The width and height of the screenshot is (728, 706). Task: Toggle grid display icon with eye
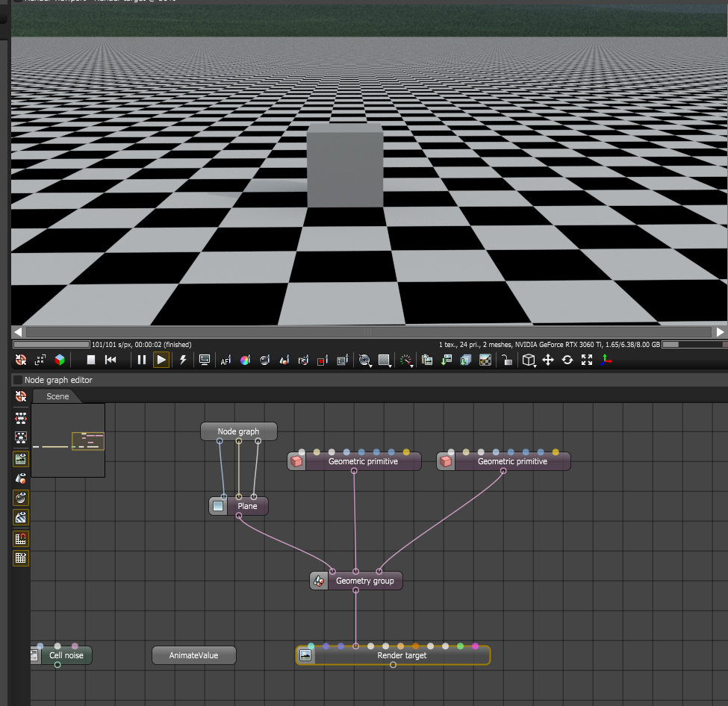point(21,558)
